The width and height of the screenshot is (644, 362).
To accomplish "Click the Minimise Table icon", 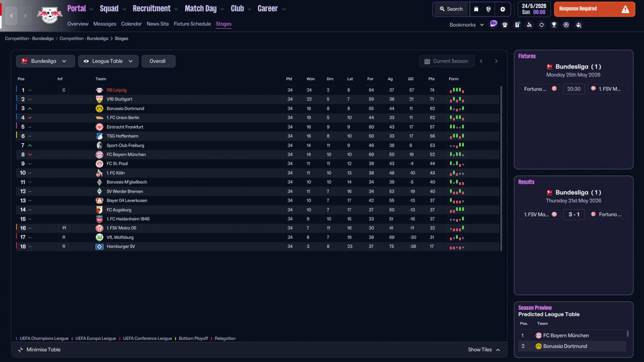I will pos(21,349).
